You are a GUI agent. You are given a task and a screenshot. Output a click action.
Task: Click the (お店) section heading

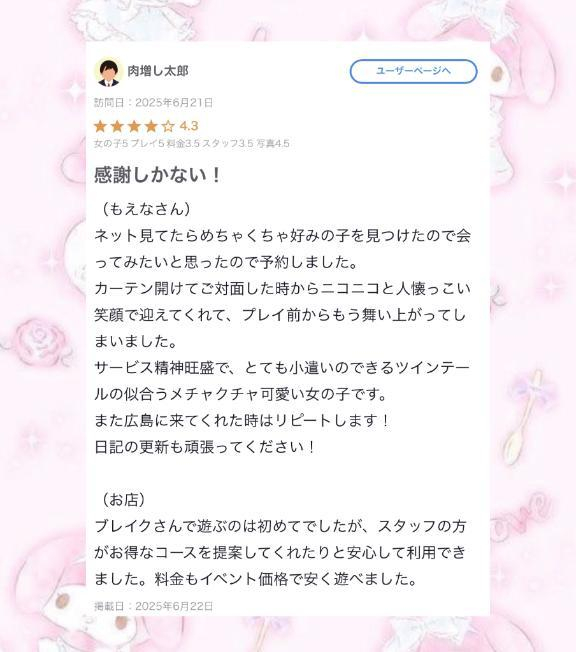click(x=123, y=499)
